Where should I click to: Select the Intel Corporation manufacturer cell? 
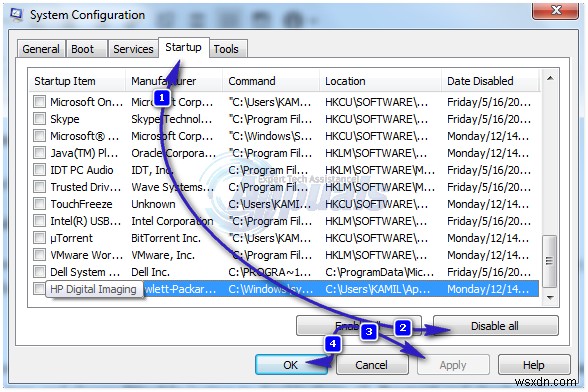click(x=172, y=221)
